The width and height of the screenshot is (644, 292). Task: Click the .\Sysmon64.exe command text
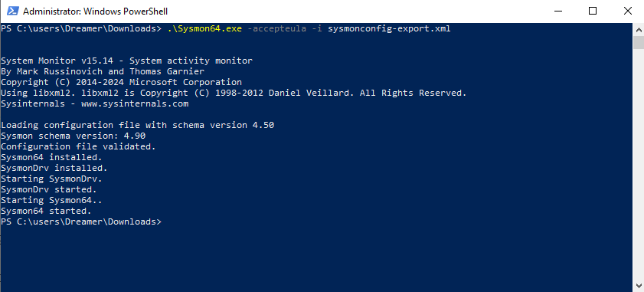pos(204,29)
